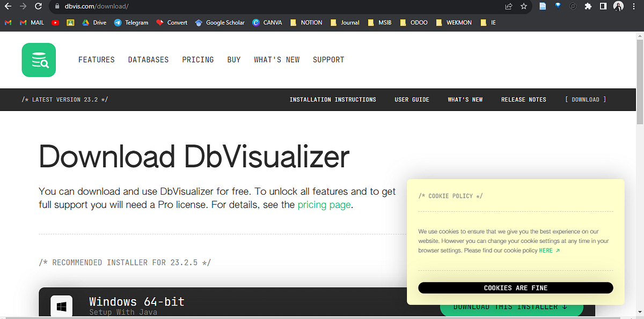
Task: Open the NOTION bookmark
Action: point(305,23)
